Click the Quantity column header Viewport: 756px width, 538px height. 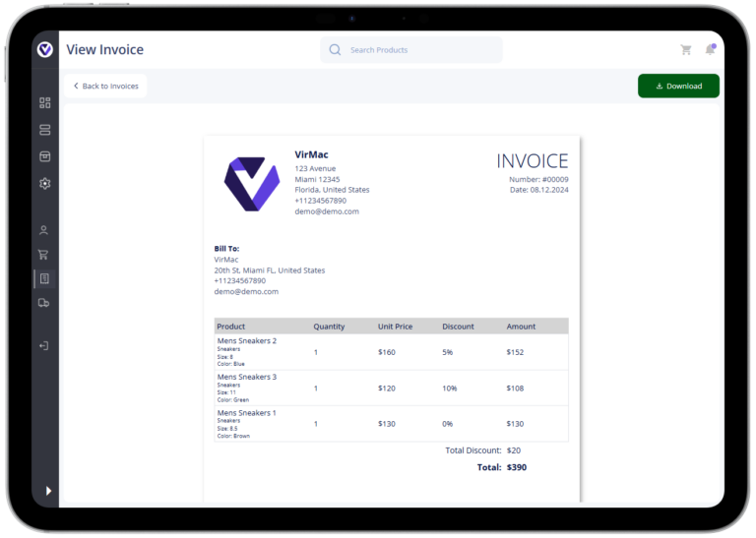[x=329, y=327]
